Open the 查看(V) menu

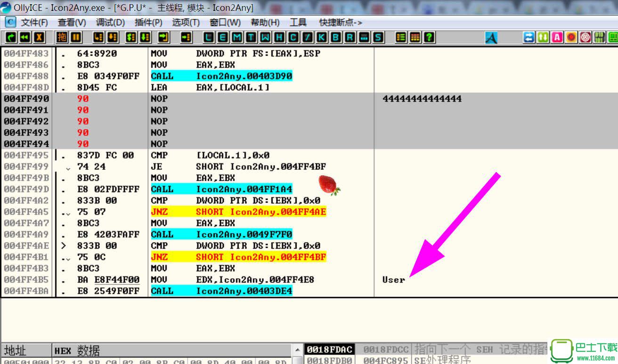tap(72, 23)
